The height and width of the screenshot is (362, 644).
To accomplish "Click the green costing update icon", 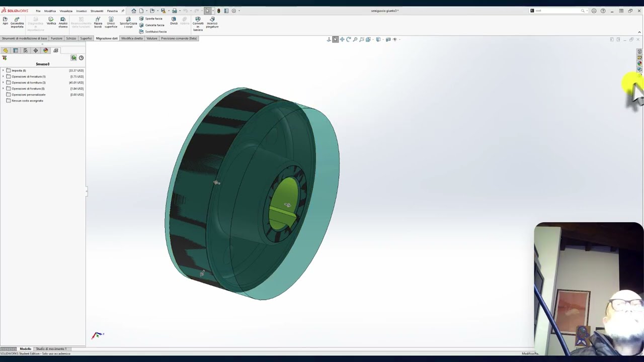I will point(73,58).
